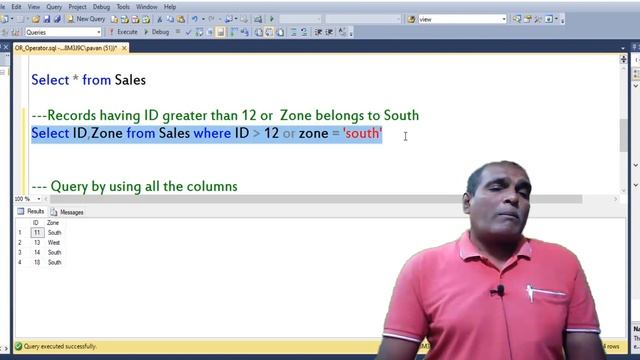Click the Zone column header in results
Viewport: 640px width, 360px height.
point(53,223)
